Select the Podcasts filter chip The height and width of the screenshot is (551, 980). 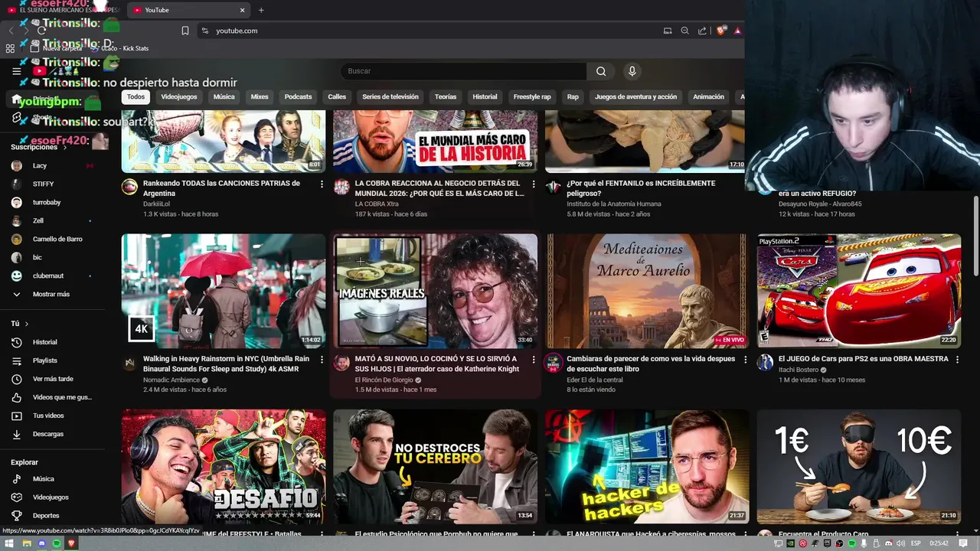point(298,97)
